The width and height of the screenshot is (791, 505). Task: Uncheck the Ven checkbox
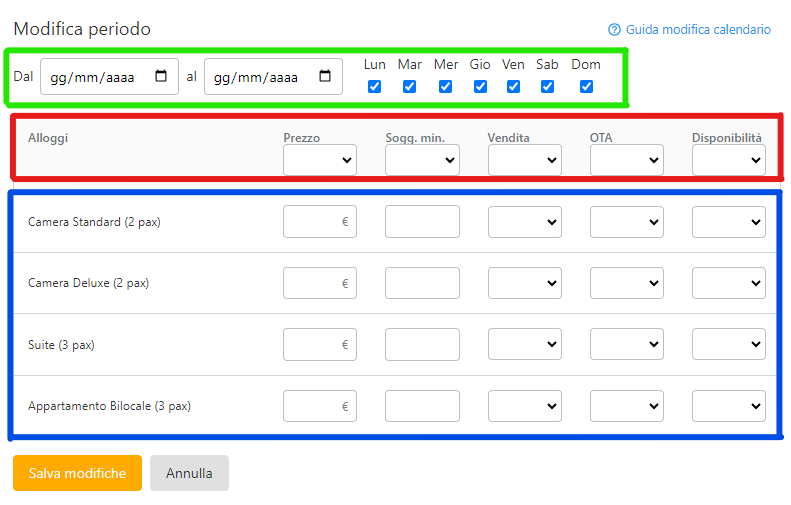pyautogui.click(x=513, y=87)
